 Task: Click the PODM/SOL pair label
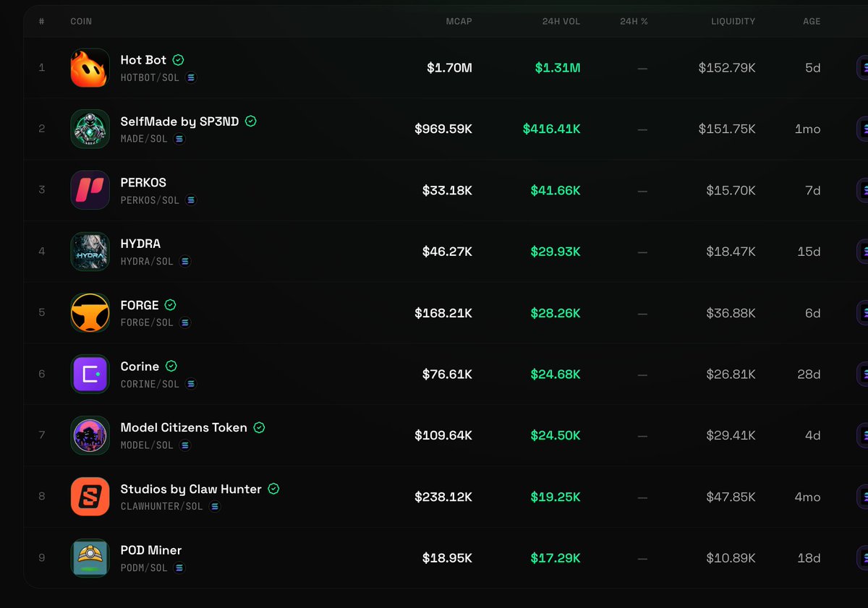click(x=144, y=568)
